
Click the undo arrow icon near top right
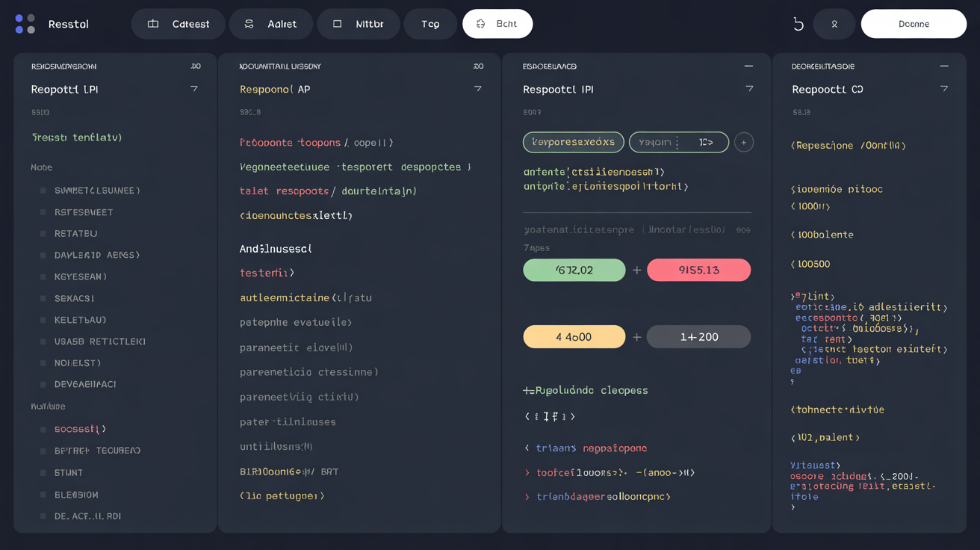coord(798,23)
